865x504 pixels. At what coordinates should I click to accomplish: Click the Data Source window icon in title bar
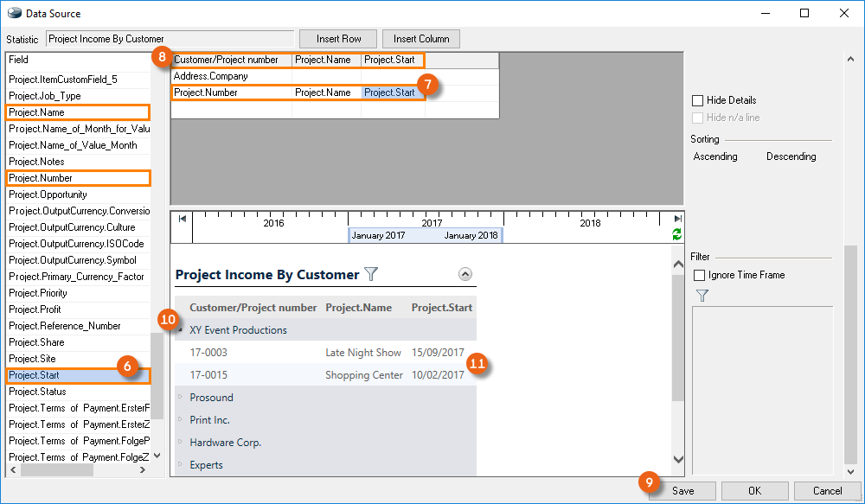pyautogui.click(x=13, y=13)
